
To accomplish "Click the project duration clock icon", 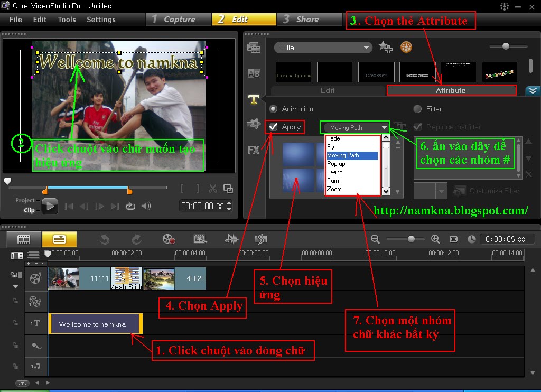I will (472, 239).
